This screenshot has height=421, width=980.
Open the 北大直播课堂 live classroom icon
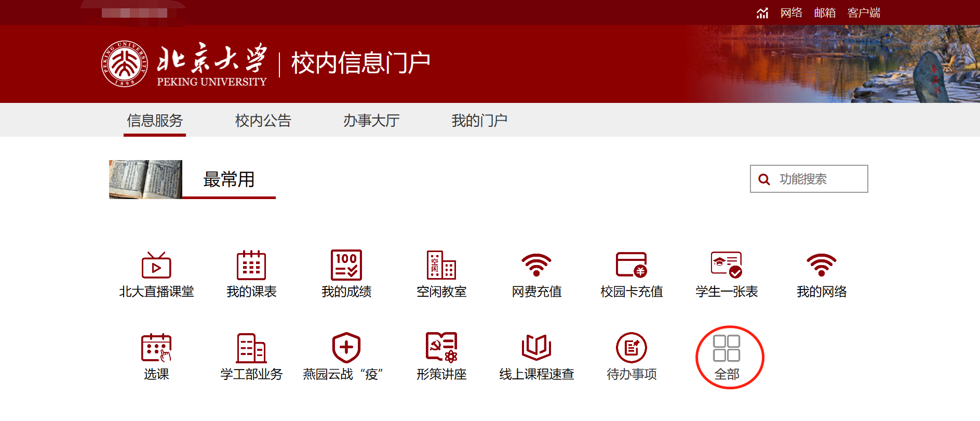click(x=156, y=266)
